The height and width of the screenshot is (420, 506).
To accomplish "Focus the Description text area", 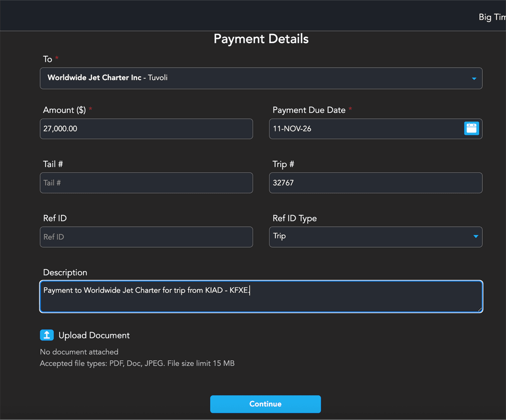I will (x=261, y=296).
